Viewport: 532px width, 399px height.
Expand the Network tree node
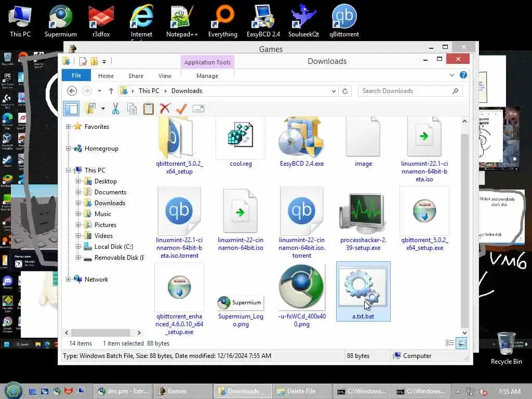point(68,279)
